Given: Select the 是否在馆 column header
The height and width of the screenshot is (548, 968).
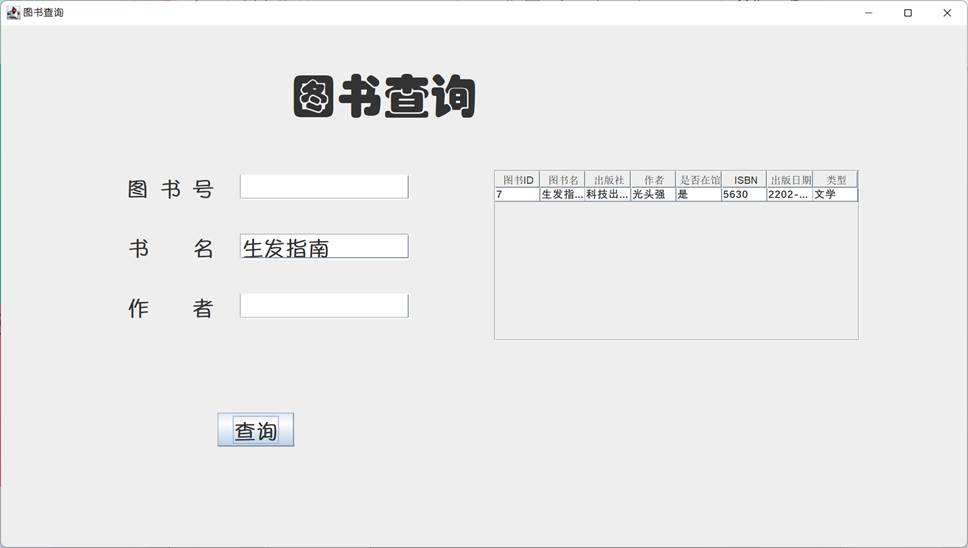Looking at the screenshot, I should coord(699,180).
